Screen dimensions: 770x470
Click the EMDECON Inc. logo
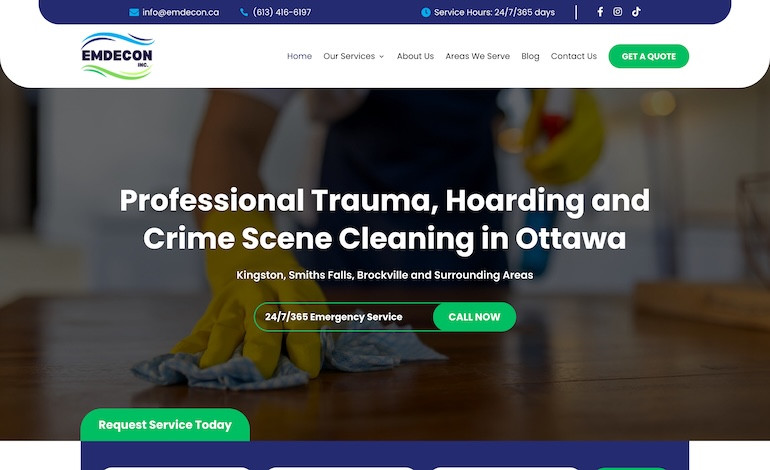118,56
